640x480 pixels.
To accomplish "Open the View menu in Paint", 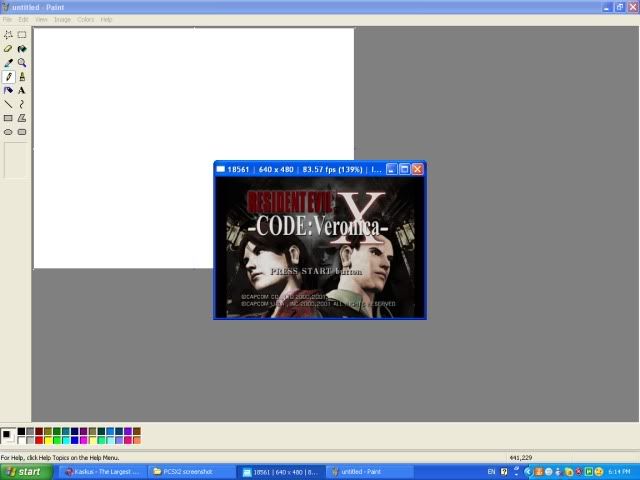I will (41, 20).
